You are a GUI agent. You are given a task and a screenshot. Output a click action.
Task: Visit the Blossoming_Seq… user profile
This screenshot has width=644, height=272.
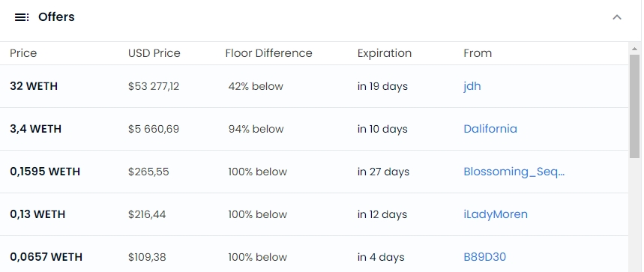pos(514,172)
